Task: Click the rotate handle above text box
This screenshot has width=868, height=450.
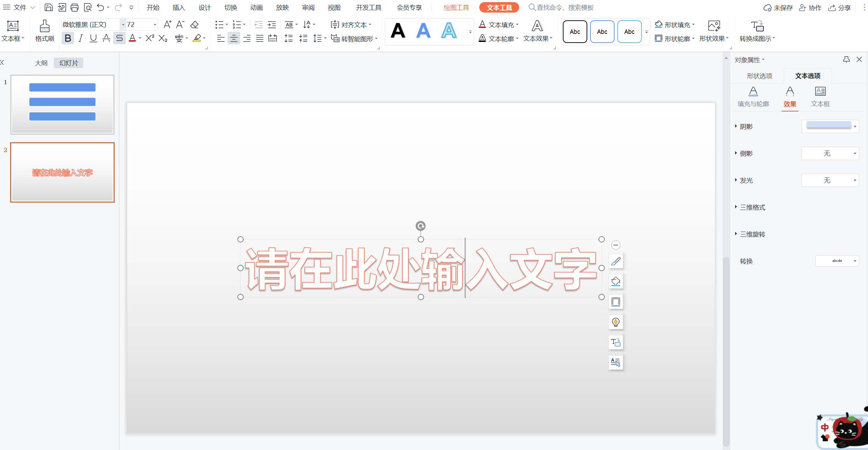Action: 421,226
